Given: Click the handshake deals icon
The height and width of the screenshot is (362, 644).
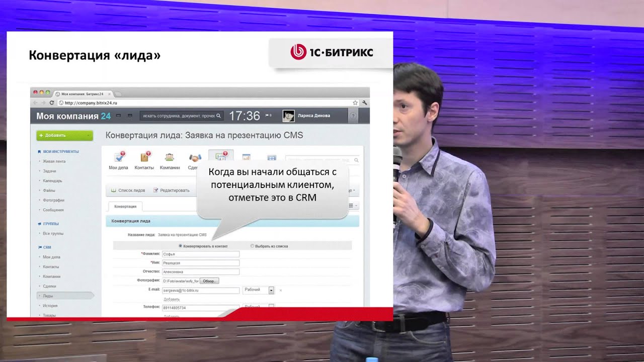Looking at the screenshot, I should 195,158.
